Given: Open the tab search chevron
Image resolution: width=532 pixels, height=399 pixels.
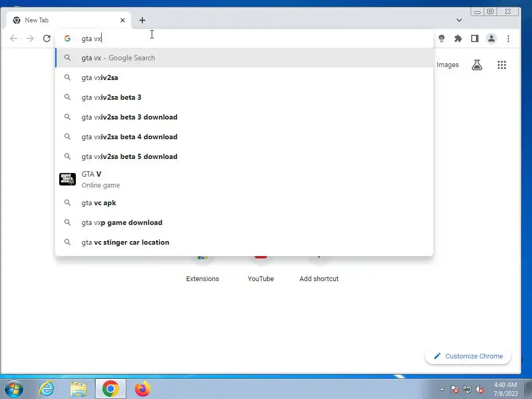Looking at the screenshot, I should pyautogui.click(x=459, y=20).
